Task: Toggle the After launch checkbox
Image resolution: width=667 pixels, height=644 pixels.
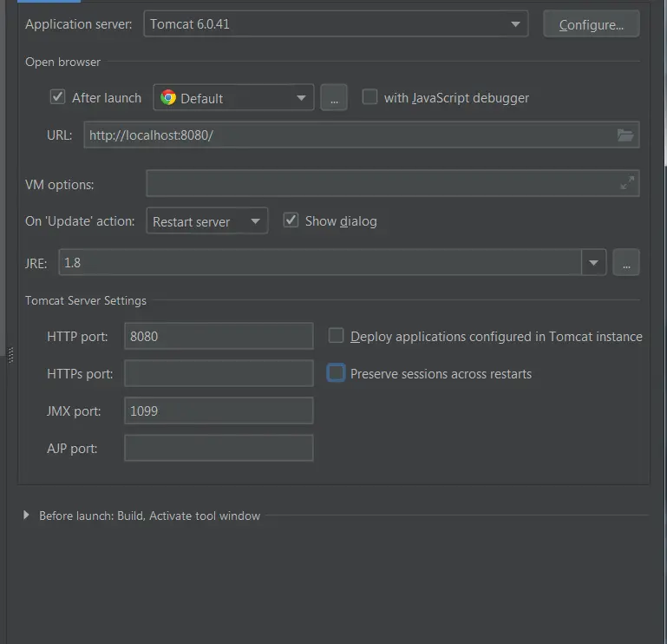Action: click(x=57, y=97)
